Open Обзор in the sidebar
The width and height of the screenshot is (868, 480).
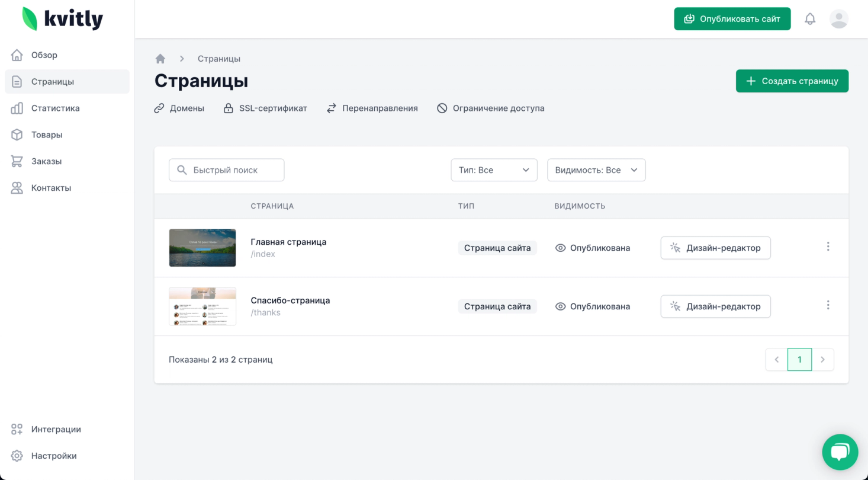pyautogui.click(x=67, y=55)
